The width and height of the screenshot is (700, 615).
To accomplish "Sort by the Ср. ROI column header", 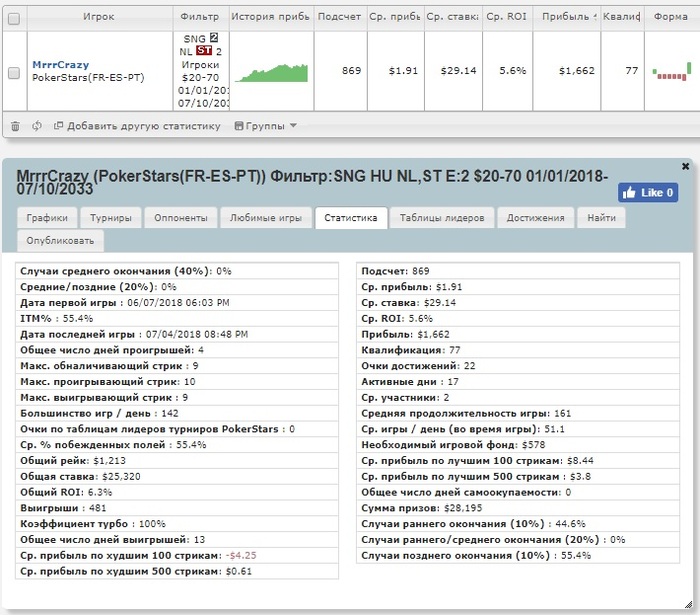I will (x=506, y=17).
